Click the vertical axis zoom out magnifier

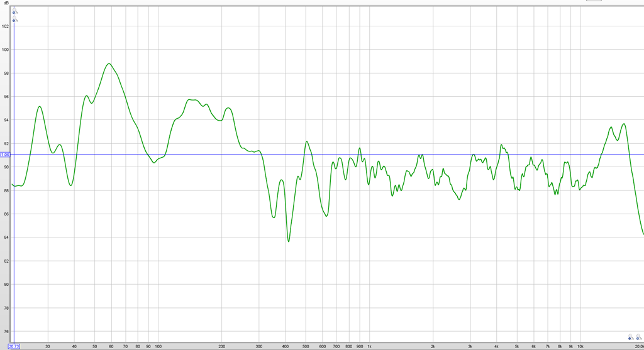[x=14, y=21]
